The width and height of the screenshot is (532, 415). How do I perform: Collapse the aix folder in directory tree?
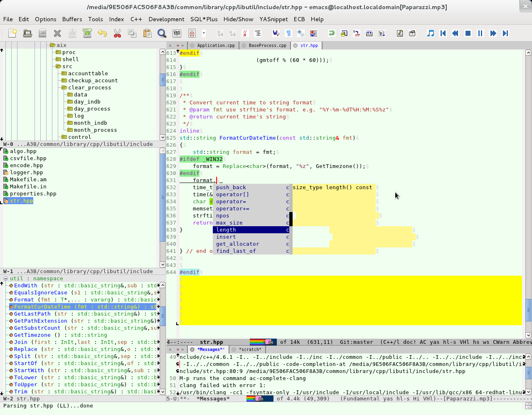point(52,45)
